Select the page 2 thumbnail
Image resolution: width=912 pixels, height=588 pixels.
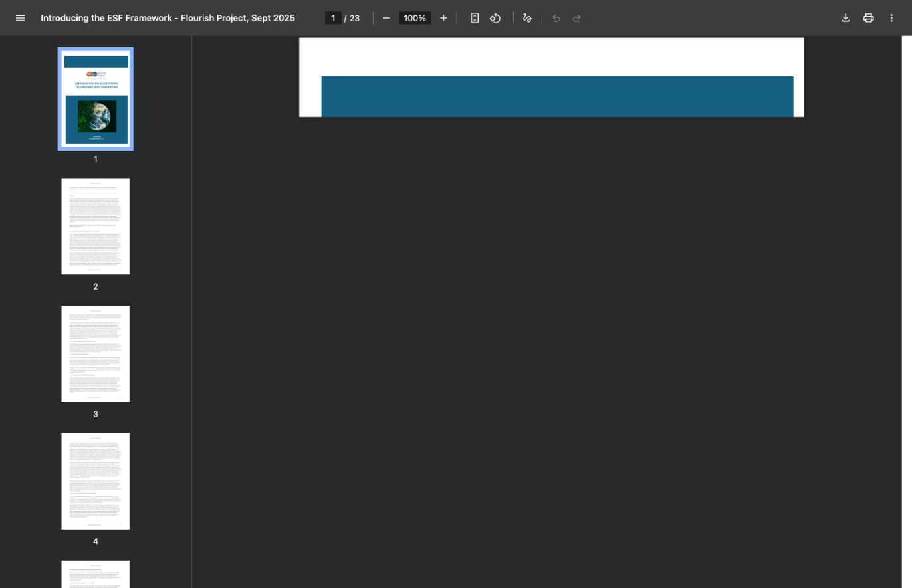tap(96, 227)
